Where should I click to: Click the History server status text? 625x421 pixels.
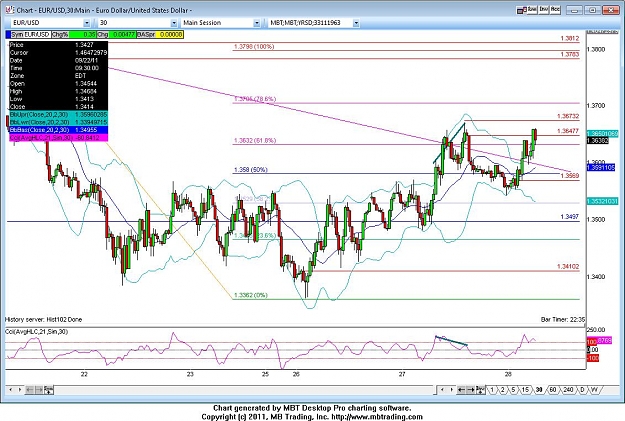43,319
